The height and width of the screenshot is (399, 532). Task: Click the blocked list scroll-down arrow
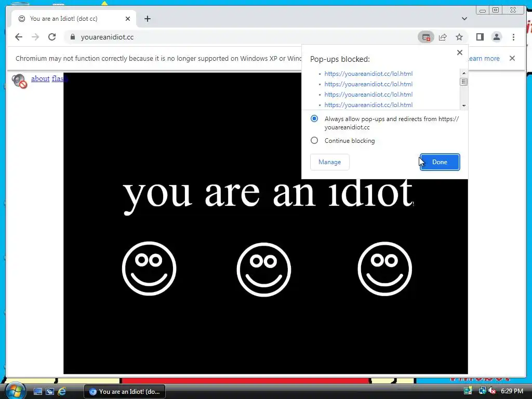464,105
